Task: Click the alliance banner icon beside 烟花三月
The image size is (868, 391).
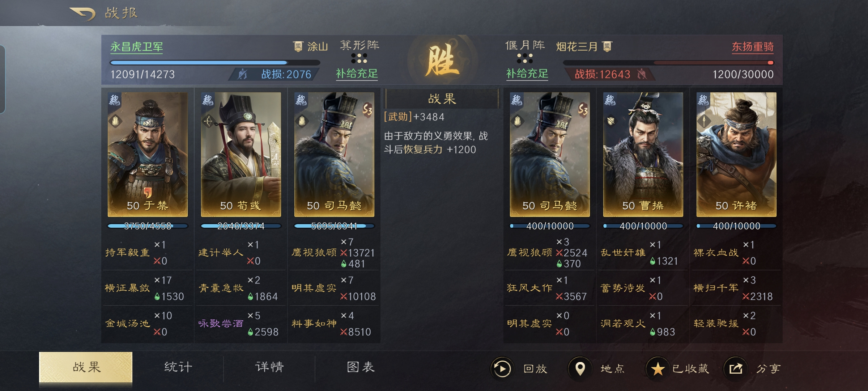Action: coord(607,46)
